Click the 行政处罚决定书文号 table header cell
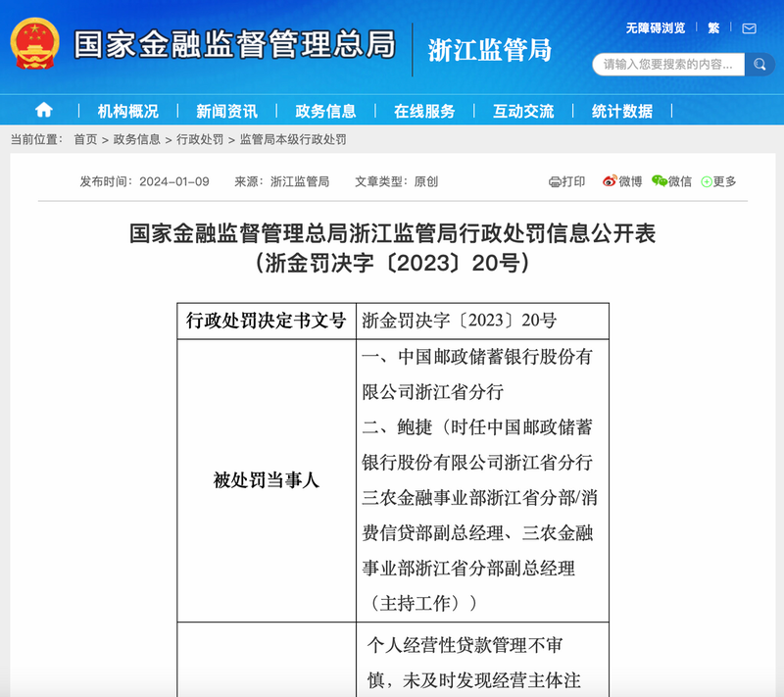The width and height of the screenshot is (784, 697). tap(267, 321)
